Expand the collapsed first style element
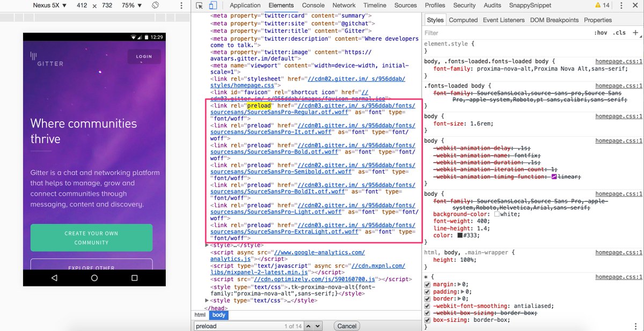The image size is (644, 331). tap(208, 245)
